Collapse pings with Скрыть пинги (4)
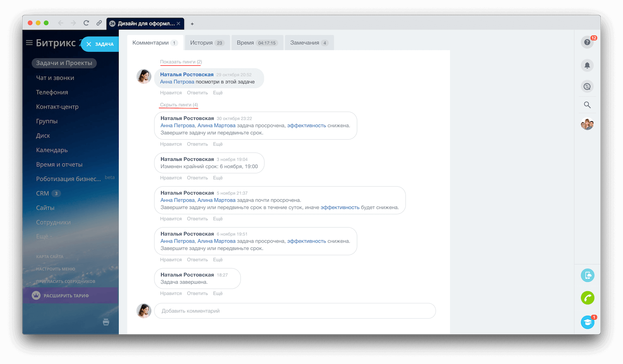Screen dimensions: 623x364 pyautogui.click(x=179, y=105)
